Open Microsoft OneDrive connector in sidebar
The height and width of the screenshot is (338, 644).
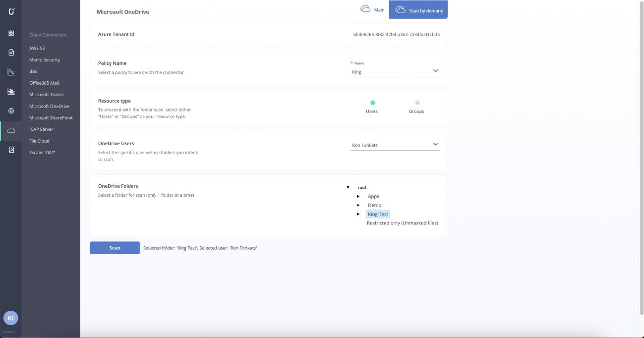click(x=50, y=106)
